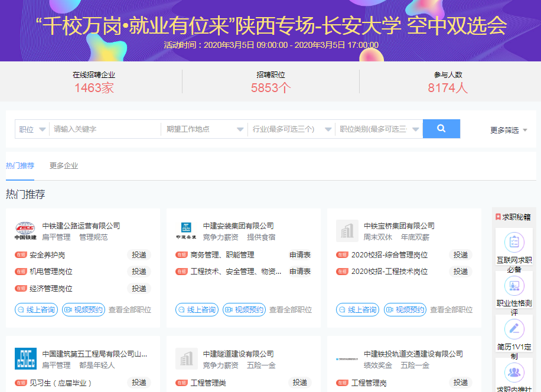This screenshot has width=541, height=392.
Task: Click 投递 for 工程管理类
Action: [x=300, y=383]
